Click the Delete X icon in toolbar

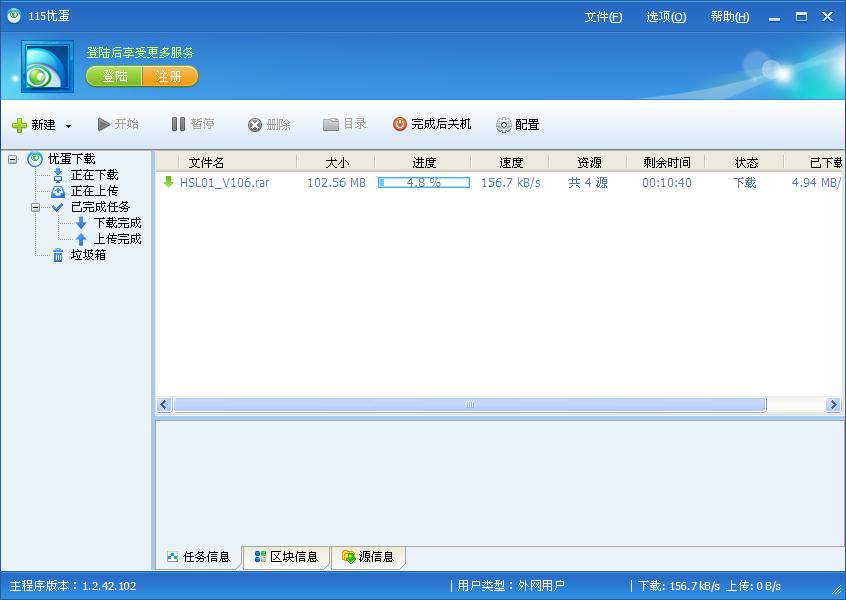tap(255, 125)
